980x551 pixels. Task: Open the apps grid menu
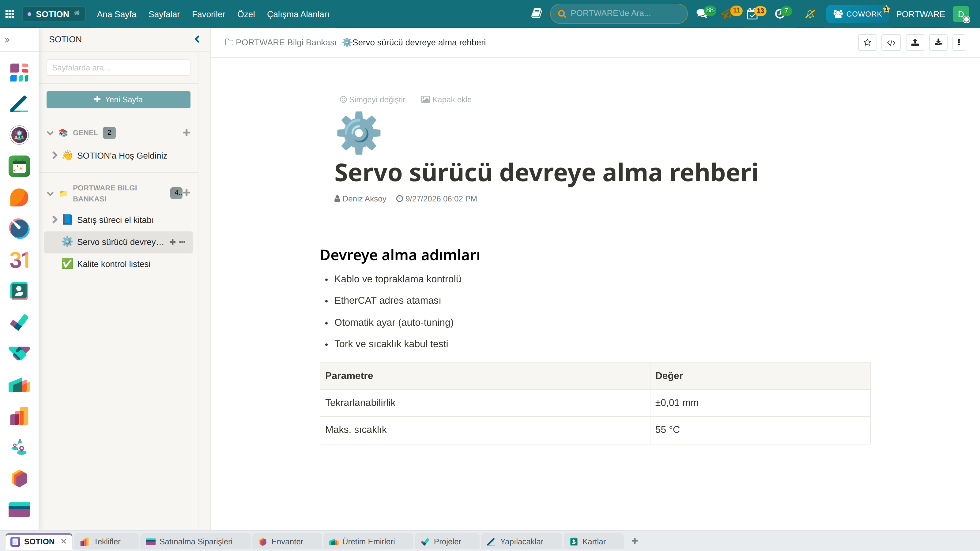click(x=10, y=14)
